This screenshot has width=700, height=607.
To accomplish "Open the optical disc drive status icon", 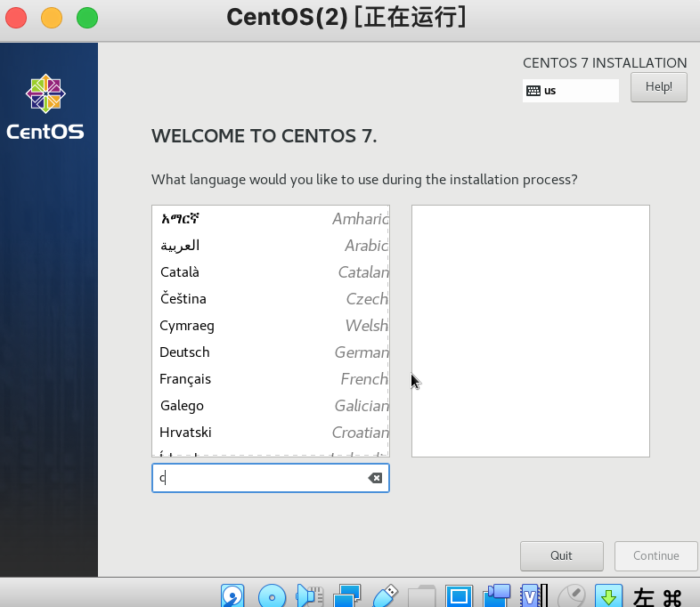I will coord(272,595).
